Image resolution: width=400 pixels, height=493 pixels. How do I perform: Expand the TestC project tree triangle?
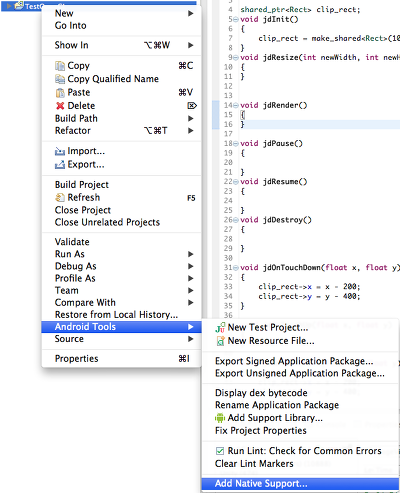click(x=9, y=6)
